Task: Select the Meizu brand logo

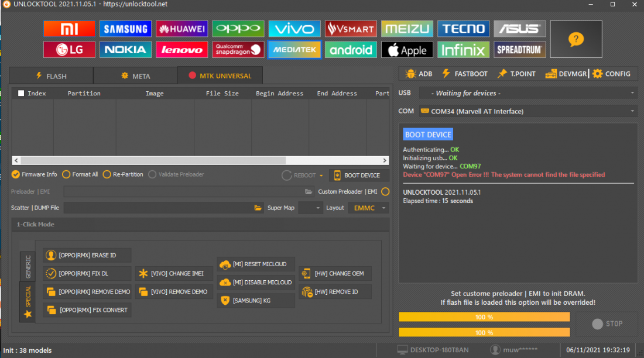Action: coord(407,29)
